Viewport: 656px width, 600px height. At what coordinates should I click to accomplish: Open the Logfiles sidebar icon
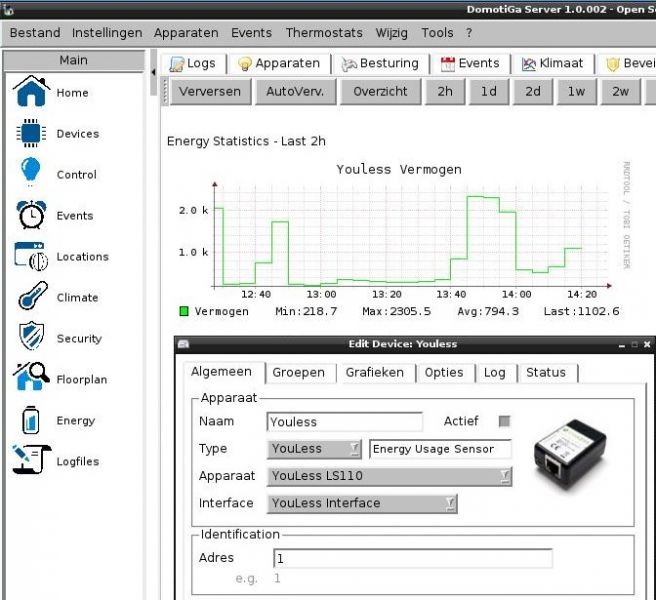[32, 461]
